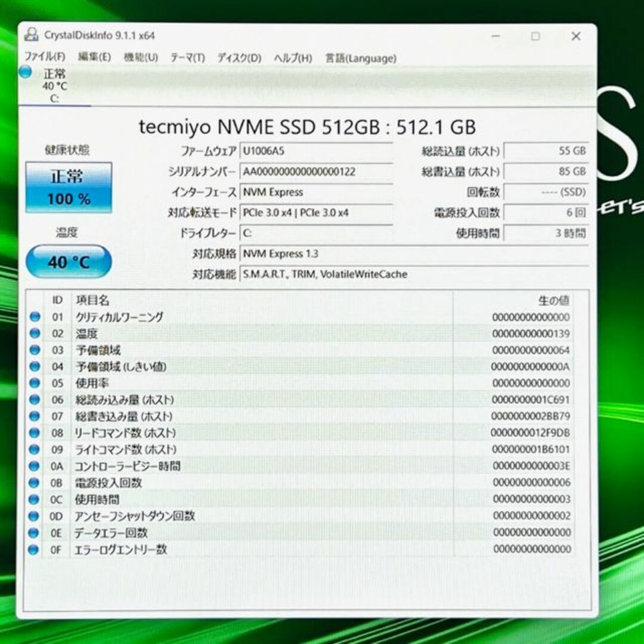Click the status orb for row 04
Viewport: 644px width, 644px height.
point(35,366)
